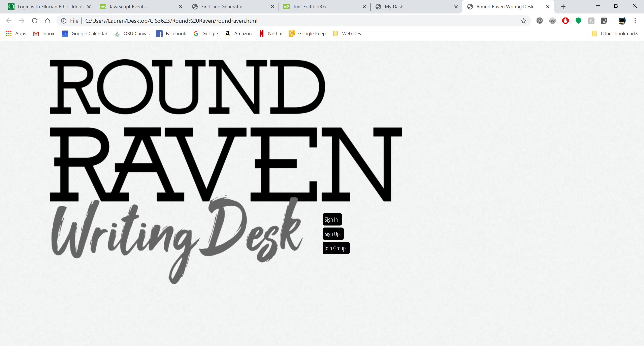The width and height of the screenshot is (644, 346).
Task: Open the dark shield extension icon
Action: pyautogui.click(x=604, y=21)
